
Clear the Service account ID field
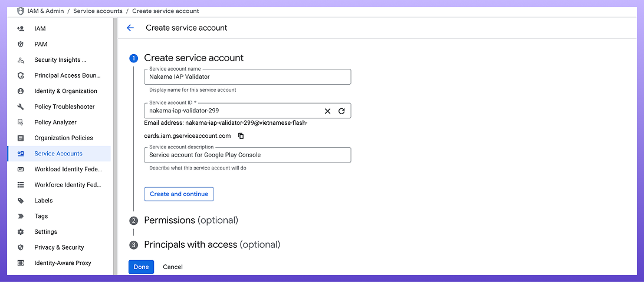[327, 111]
